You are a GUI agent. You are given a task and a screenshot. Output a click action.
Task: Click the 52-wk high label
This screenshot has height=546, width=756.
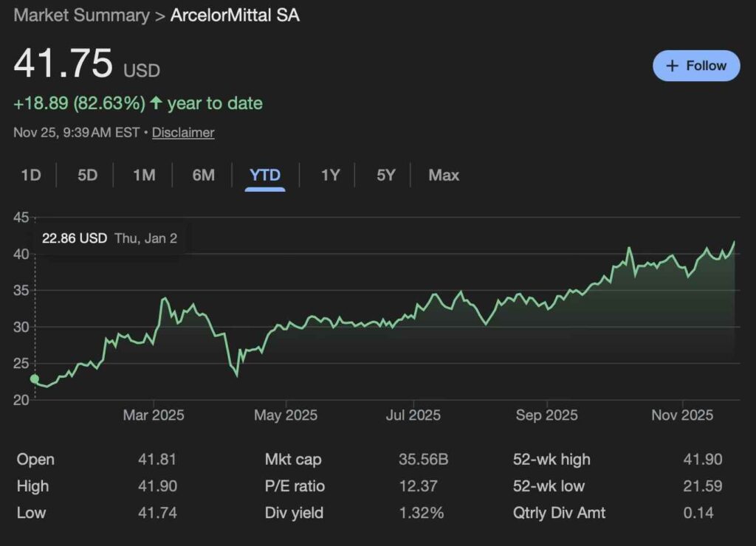coord(551,459)
